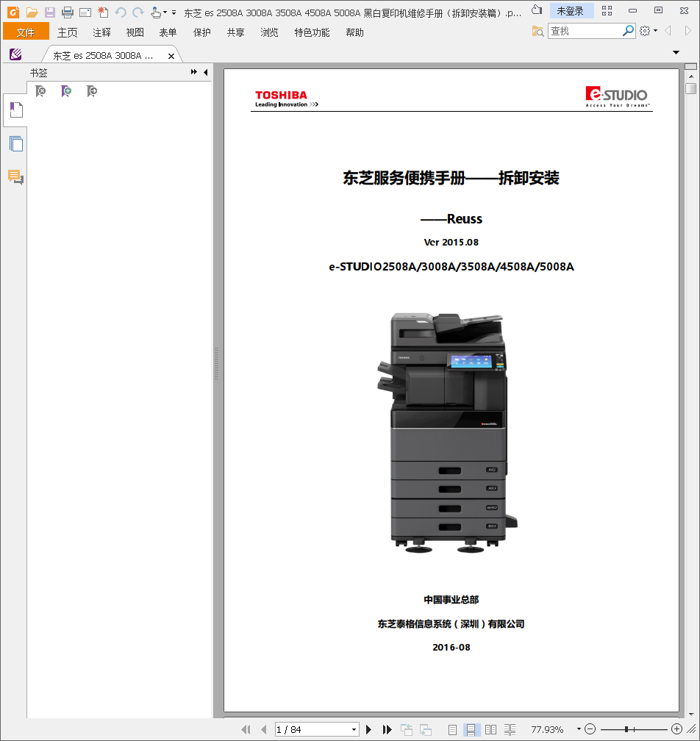700x741 pixels.
Task: Click the zoom slider handle
Action: pos(626,729)
